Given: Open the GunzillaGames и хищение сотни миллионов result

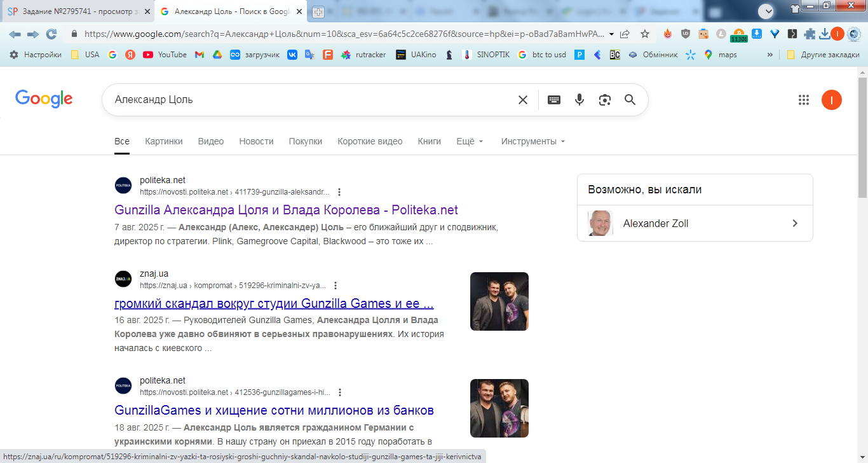Looking at the screenshot, I should [274, 410].
